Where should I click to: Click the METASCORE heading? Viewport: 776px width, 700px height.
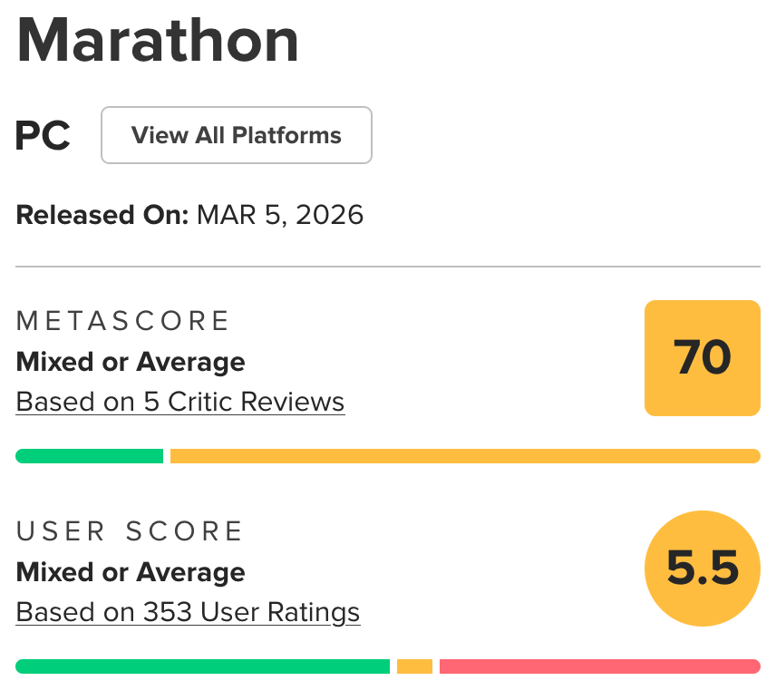tap(122, 320)
